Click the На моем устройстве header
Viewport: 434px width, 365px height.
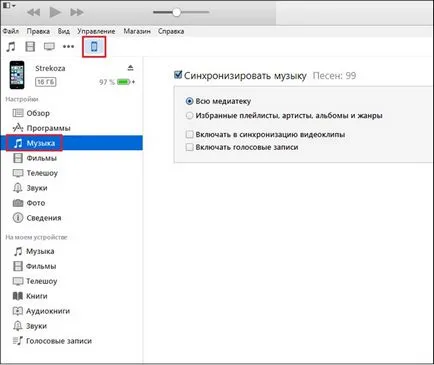[36, 237]
